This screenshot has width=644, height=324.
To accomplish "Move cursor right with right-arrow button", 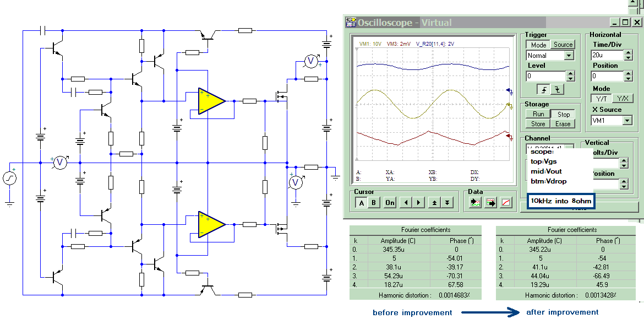I will (418, 202).
